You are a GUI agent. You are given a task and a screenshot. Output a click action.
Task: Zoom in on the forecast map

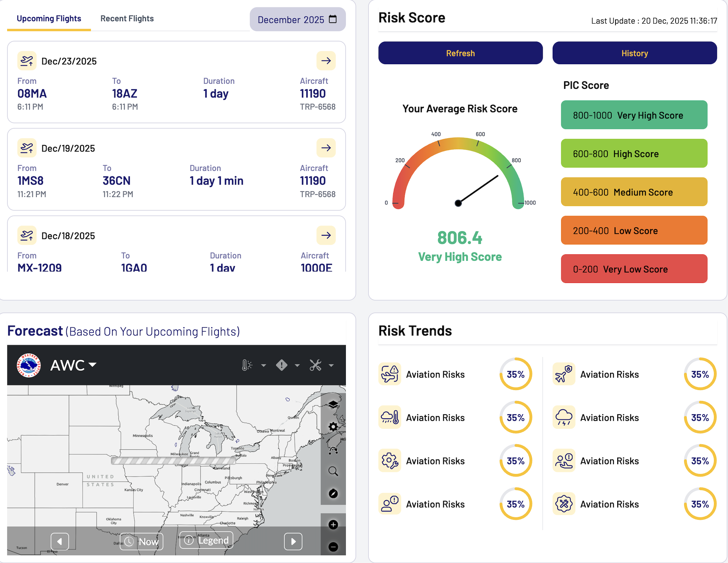point(333,525)
